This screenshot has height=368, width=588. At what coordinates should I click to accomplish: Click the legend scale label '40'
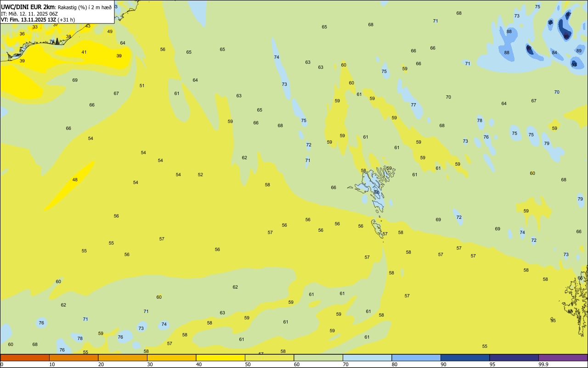tap(199, 364)
